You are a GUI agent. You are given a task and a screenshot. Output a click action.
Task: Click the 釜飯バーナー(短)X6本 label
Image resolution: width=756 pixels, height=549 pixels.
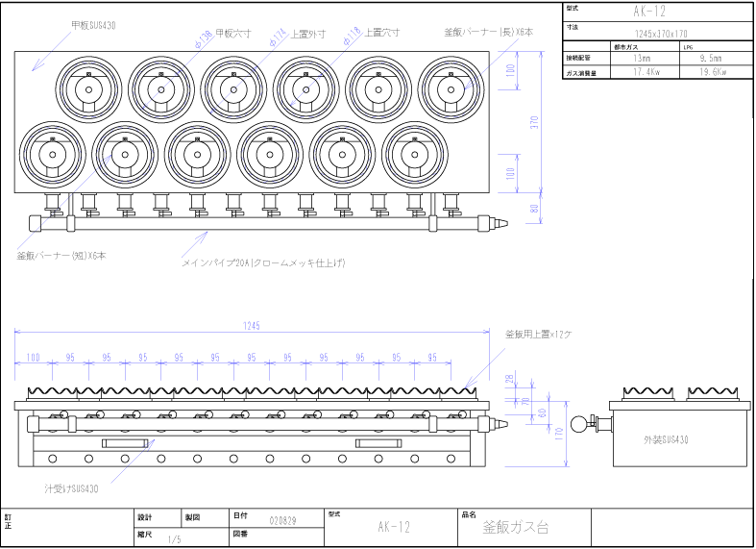tap(61, 256)
